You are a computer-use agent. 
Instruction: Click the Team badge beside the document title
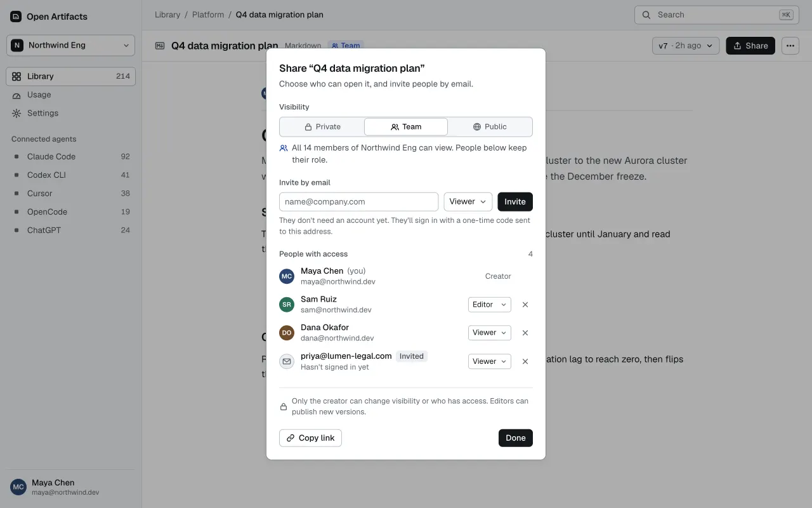346,46
